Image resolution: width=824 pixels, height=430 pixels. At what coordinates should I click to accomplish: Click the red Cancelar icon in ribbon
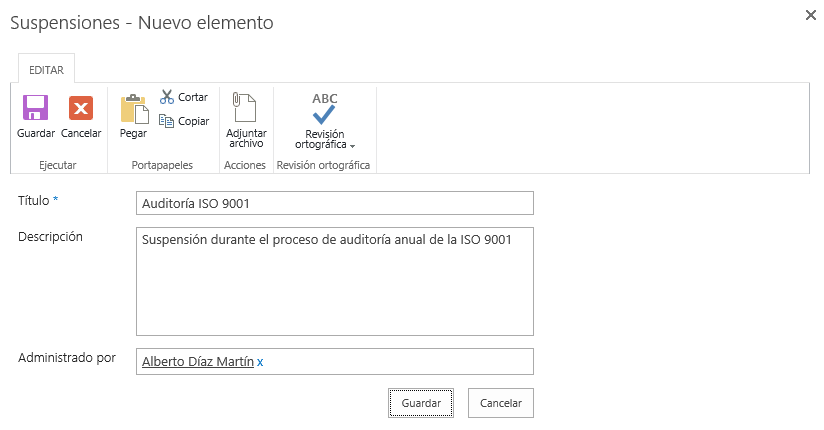point(81,108)
